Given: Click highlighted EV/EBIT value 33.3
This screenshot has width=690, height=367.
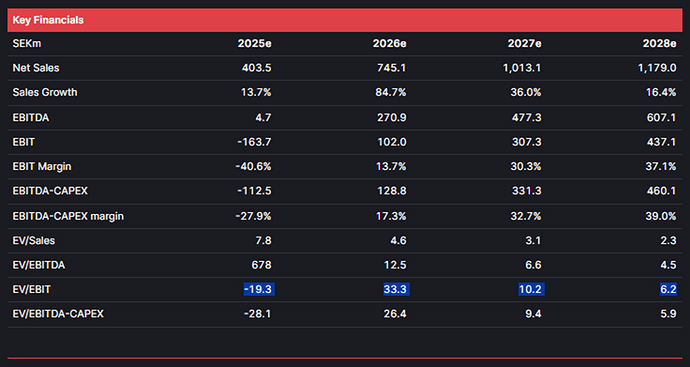Looking at the screenshot, I should point(396,290).
